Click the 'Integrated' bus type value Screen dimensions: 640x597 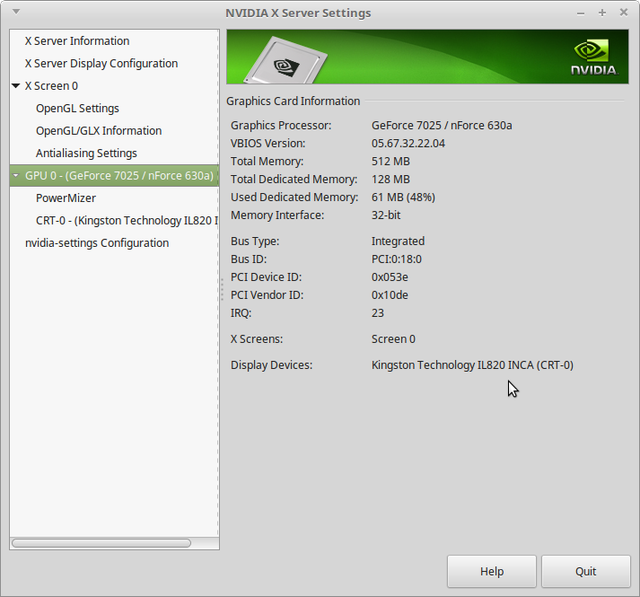(x=398, y=241)
